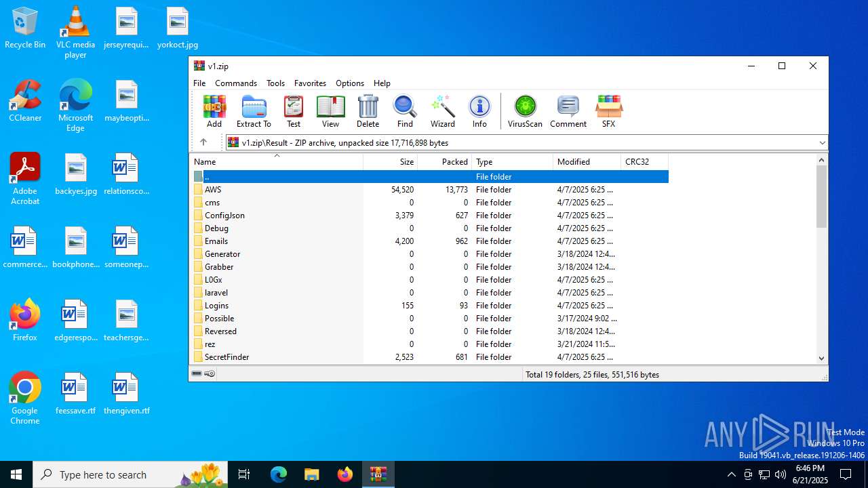Open File Explorer from the taskbar
This screenshot has width=868, height=488.
click(312, 474)
